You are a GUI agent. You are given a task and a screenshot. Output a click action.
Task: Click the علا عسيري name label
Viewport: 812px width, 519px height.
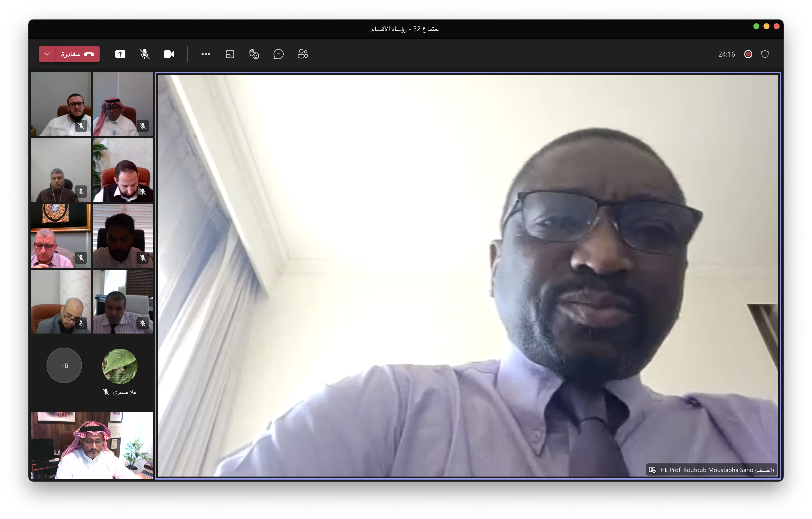(124, 392)
